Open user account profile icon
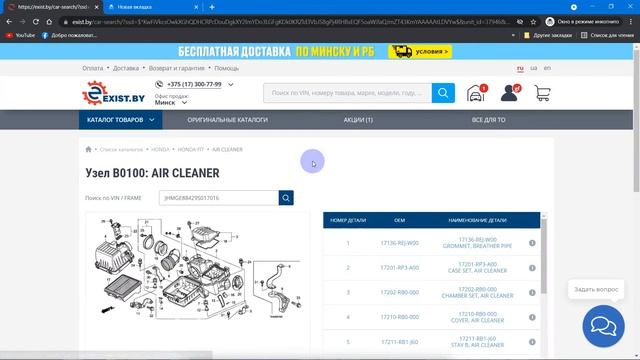 pyautogui.click(x=510, y=93)
